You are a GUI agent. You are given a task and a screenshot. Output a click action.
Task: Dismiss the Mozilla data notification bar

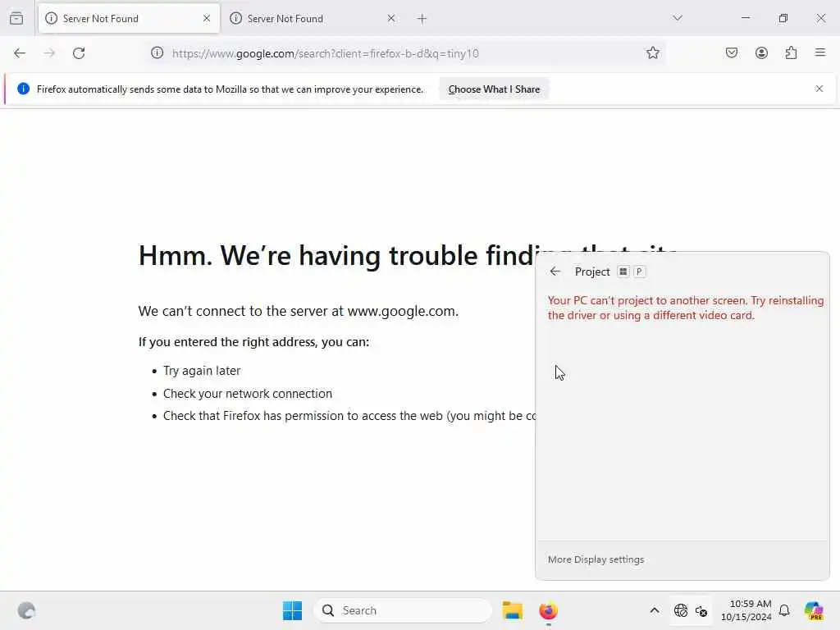(819, 89)
